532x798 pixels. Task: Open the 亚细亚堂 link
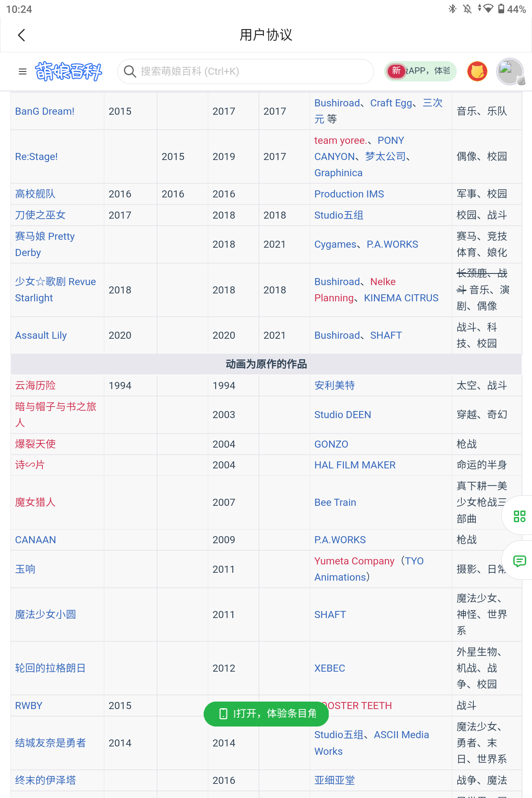point(335,781)
